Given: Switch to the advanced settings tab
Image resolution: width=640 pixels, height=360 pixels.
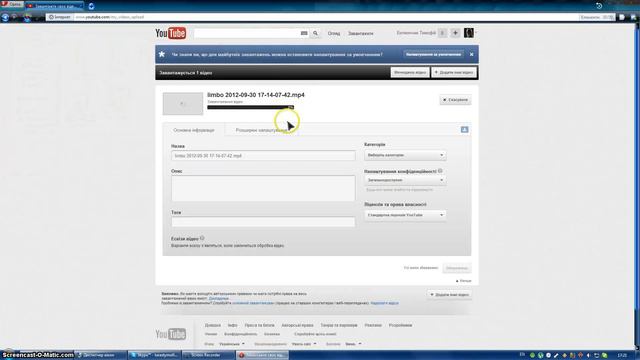Looking at the screenshot, I should click(262, 130).
